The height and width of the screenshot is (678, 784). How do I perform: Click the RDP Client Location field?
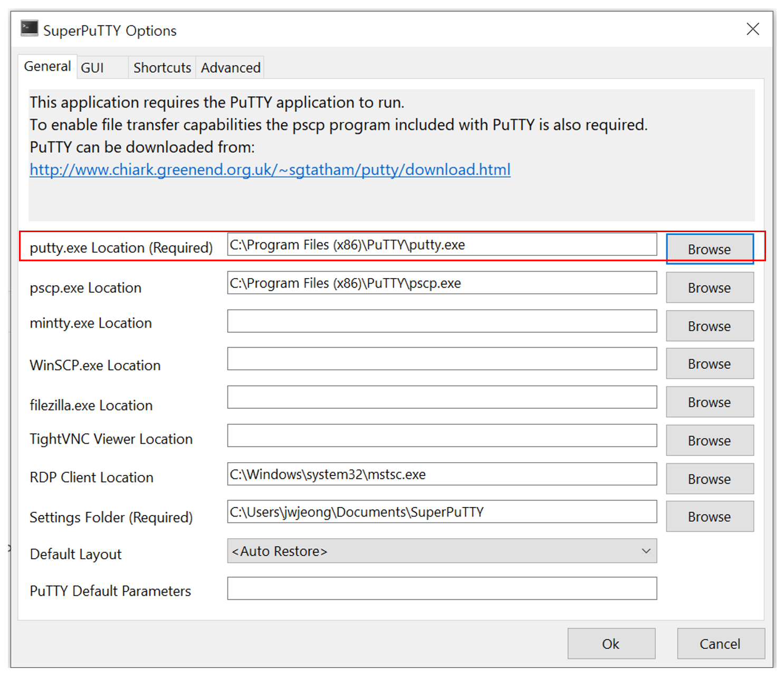(x=442, y=474)
